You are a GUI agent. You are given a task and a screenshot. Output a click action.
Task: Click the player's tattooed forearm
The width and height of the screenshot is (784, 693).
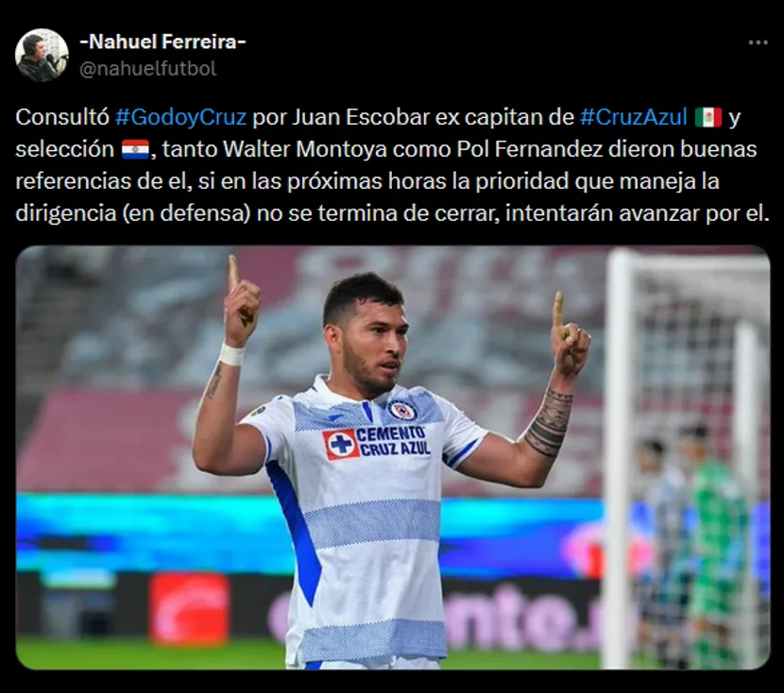[550, 422]
